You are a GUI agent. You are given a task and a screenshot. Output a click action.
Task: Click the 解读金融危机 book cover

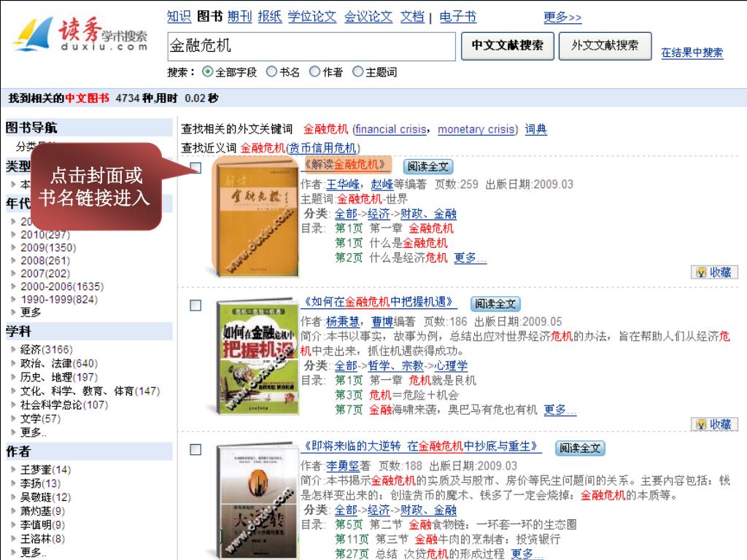[x=255, y=216]
